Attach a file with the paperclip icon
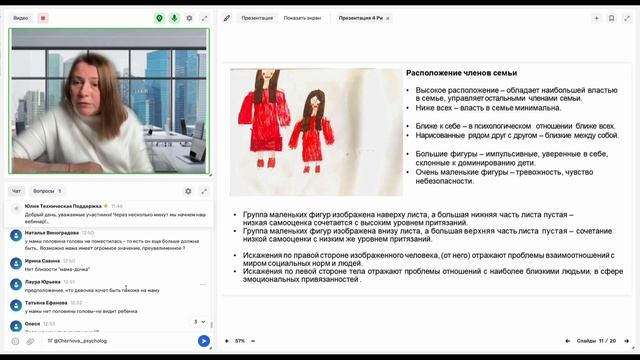Viewport: 640px width, 360px height. pos(30,341)
